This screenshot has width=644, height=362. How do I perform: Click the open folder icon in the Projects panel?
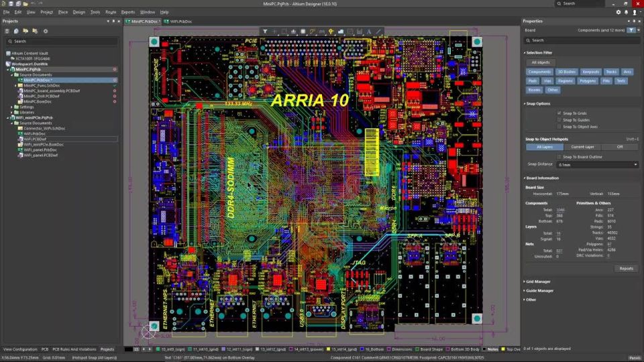(x=25, y=32)
